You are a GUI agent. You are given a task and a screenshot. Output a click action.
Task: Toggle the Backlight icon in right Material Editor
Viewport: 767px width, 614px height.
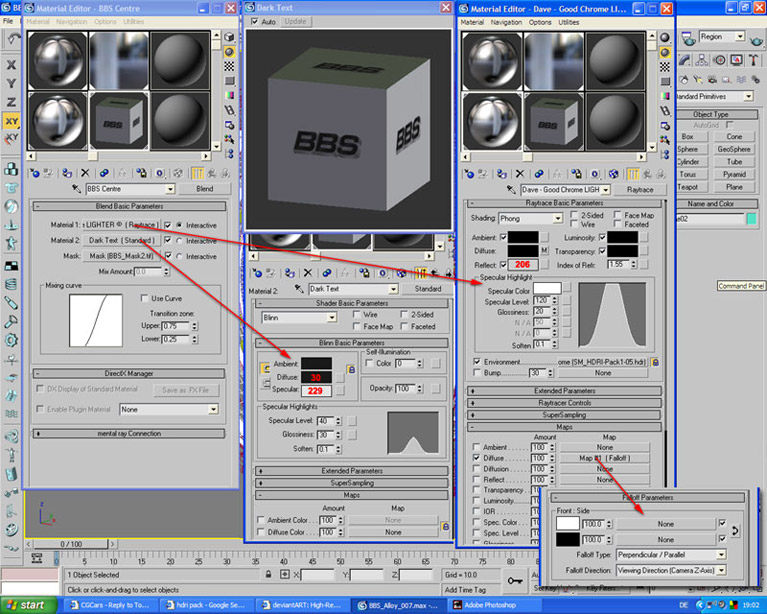coord(665,52)
